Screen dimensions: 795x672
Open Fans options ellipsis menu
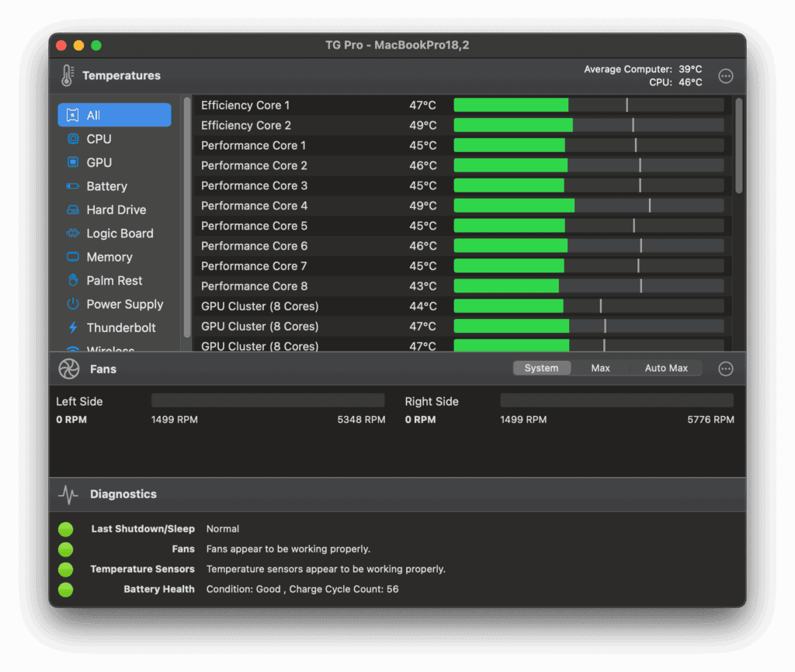point(726,369)
